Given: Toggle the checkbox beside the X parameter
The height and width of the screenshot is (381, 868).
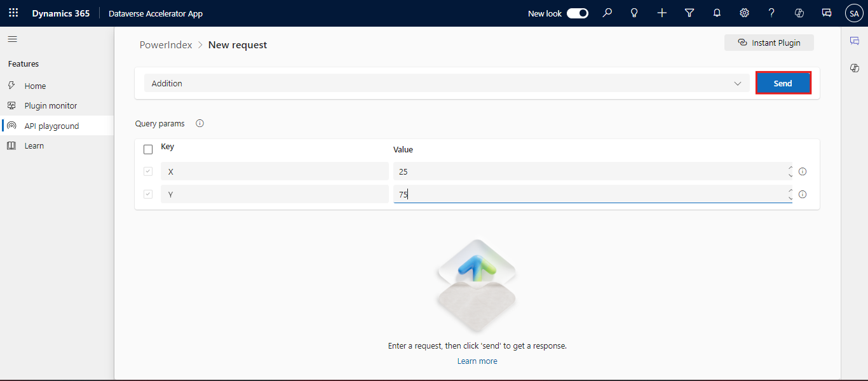Looking at the screenshot, I should pyautogui.click(x=148, y=171).
